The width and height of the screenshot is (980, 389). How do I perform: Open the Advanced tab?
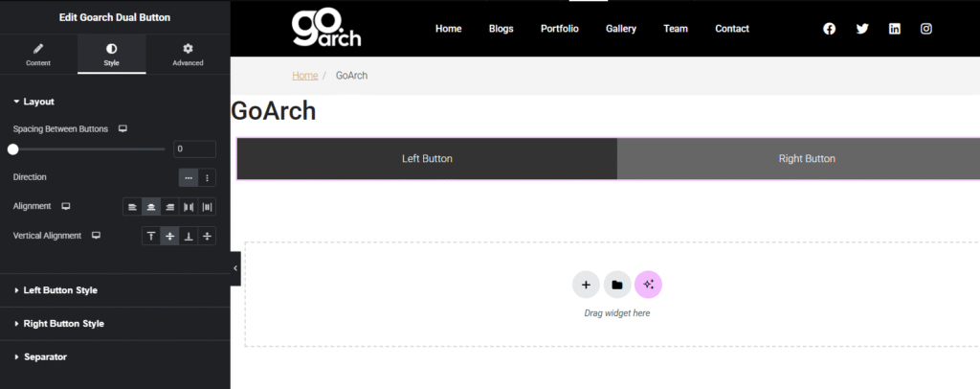[188, 55]
